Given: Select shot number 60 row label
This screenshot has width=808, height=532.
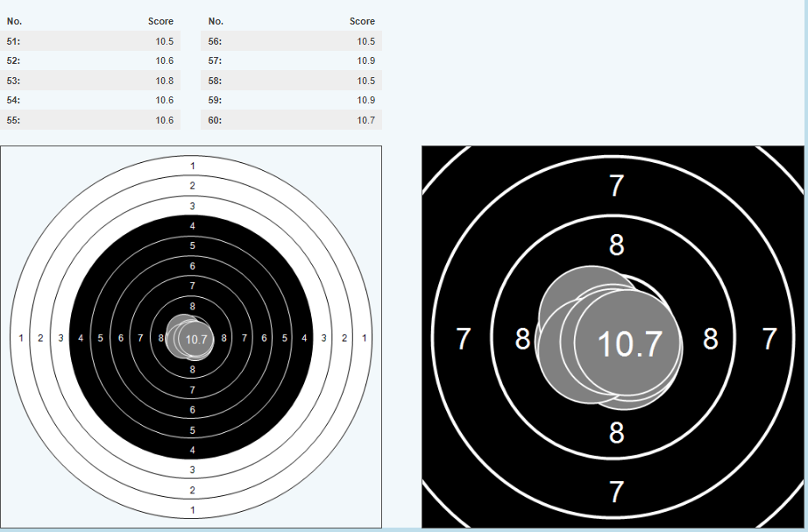Looking at the screenshot, I should (x=215, y=120).
